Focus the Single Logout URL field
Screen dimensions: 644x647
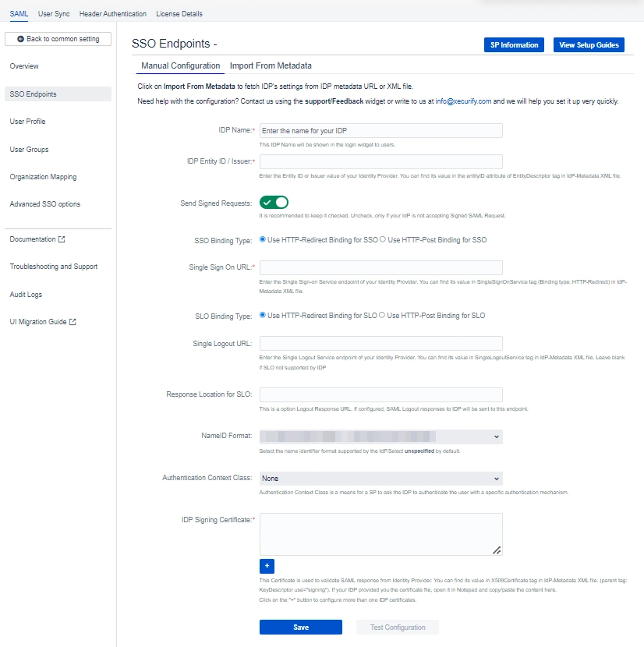380,343
